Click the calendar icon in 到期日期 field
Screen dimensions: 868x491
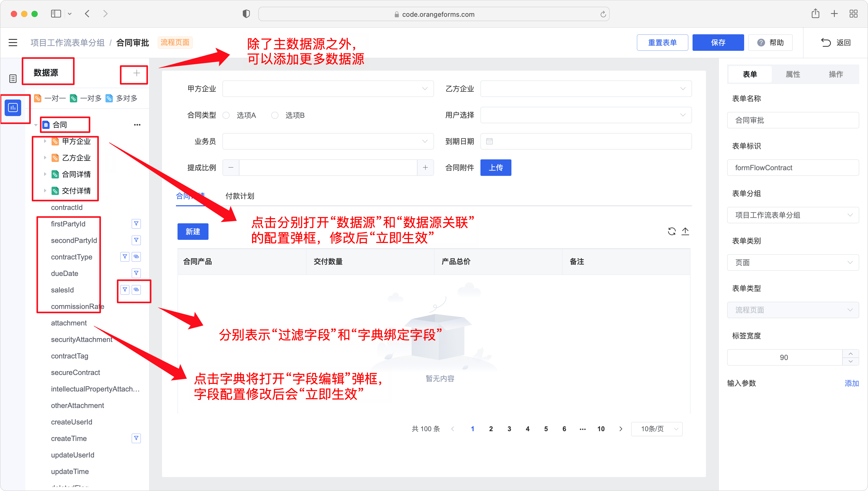click(489, 141)
